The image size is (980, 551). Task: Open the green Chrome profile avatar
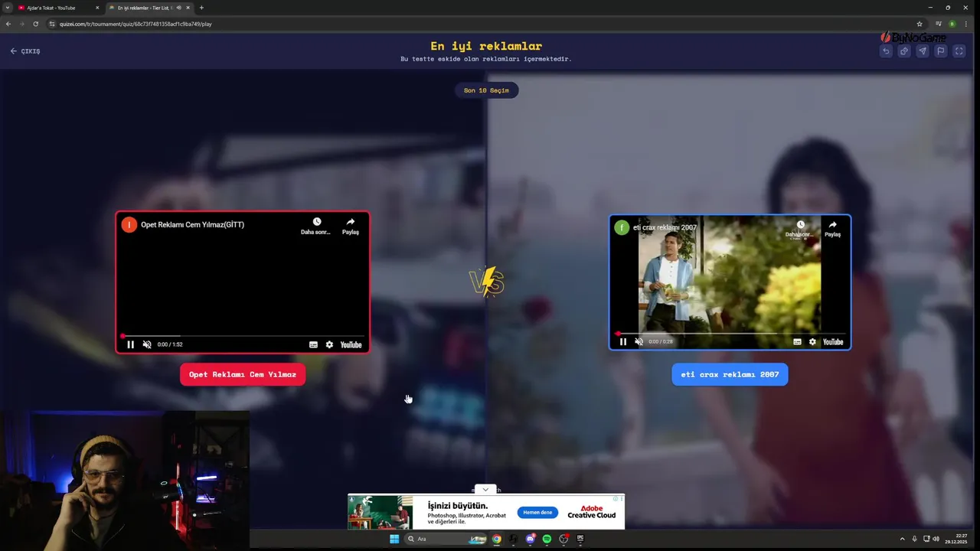click(952, 24)
